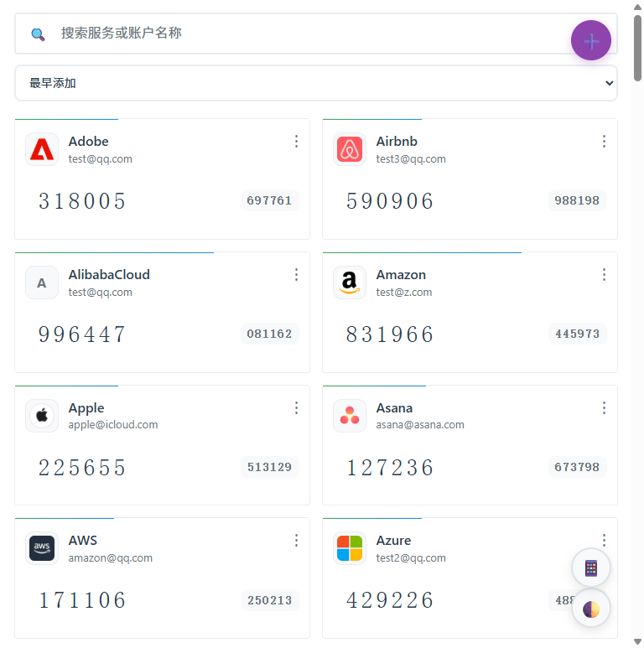This screenshot has width=644, height=648.
Task: Click the test3@qq.com account text
Action: pos(411,159)
